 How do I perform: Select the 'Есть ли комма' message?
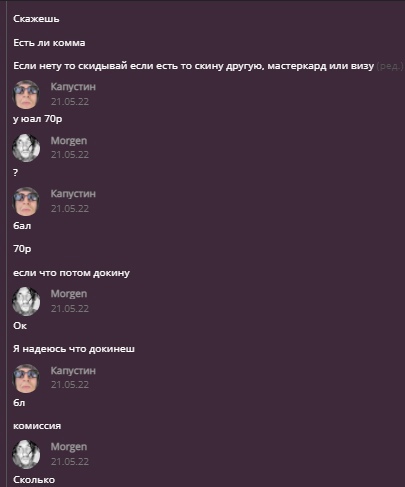49,43
